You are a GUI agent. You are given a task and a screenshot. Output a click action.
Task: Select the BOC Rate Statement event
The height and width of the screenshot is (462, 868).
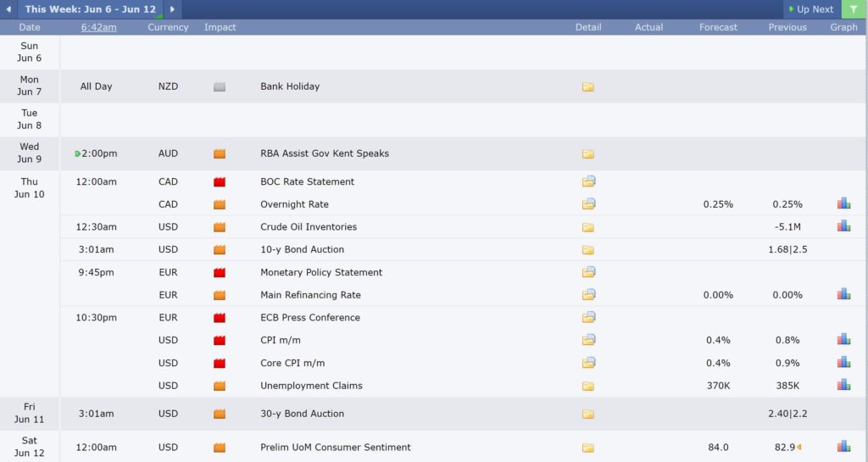click(307, 181)
